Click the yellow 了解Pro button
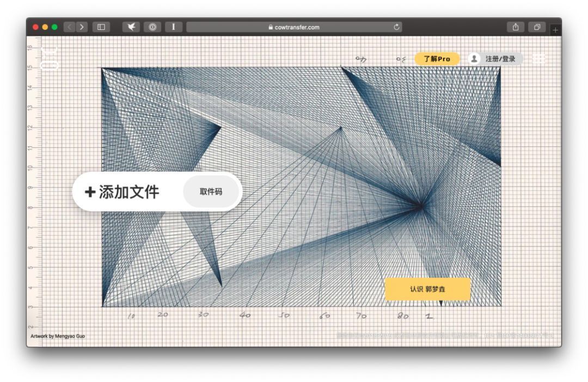The width and height of the screenshot is (588, 382). pos(437,58)
